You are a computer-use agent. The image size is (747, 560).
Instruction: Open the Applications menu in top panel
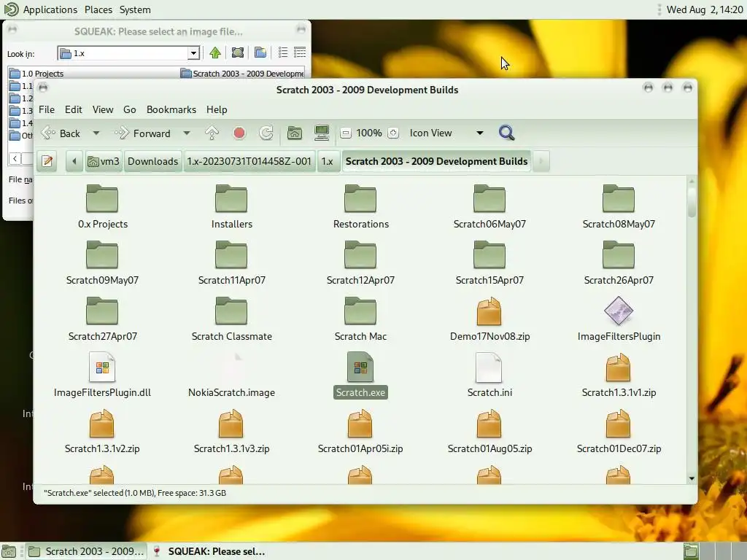click(x=50, y=9)
